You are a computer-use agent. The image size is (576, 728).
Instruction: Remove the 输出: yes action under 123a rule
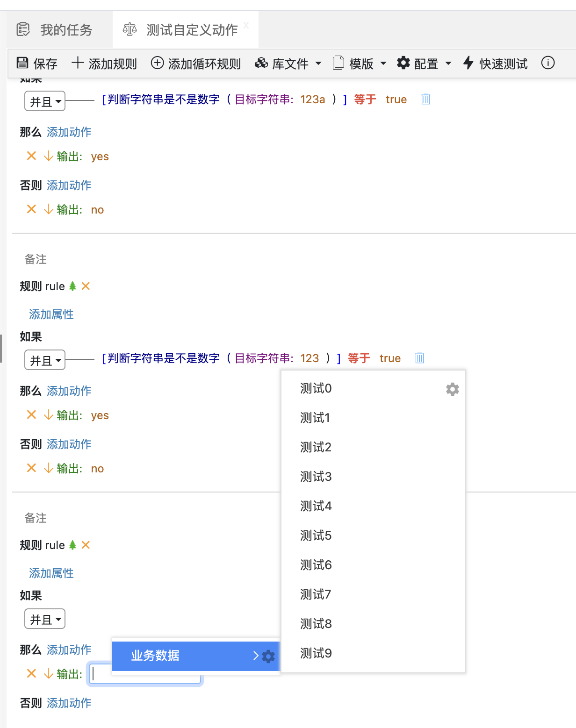[31, 156]
